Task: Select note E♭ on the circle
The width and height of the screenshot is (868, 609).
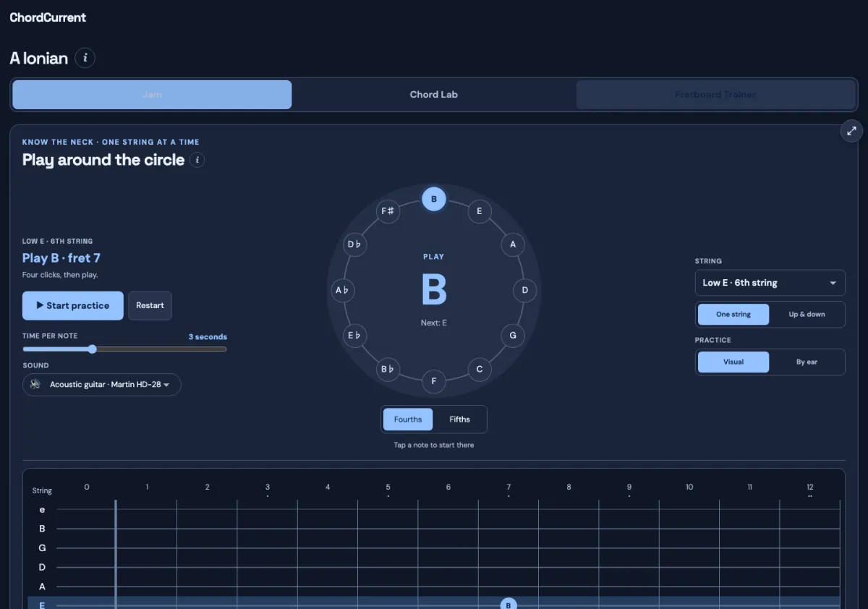Action: [x=354, y=336]
